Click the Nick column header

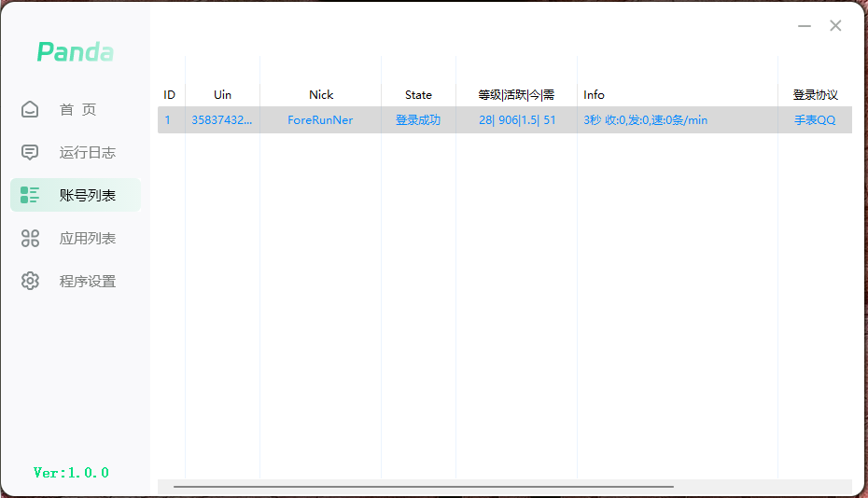pyautogui.click(x=320, y=94)
